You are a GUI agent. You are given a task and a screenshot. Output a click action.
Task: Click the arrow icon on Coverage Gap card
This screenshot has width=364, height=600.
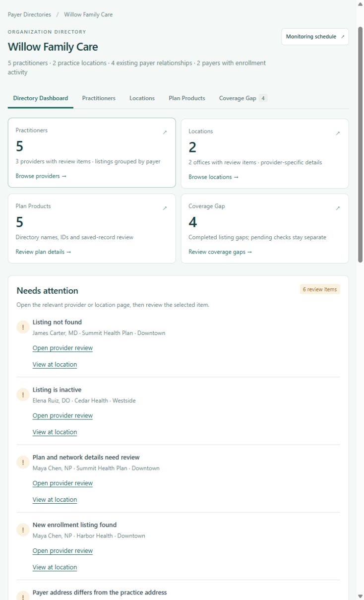(338, 208)
